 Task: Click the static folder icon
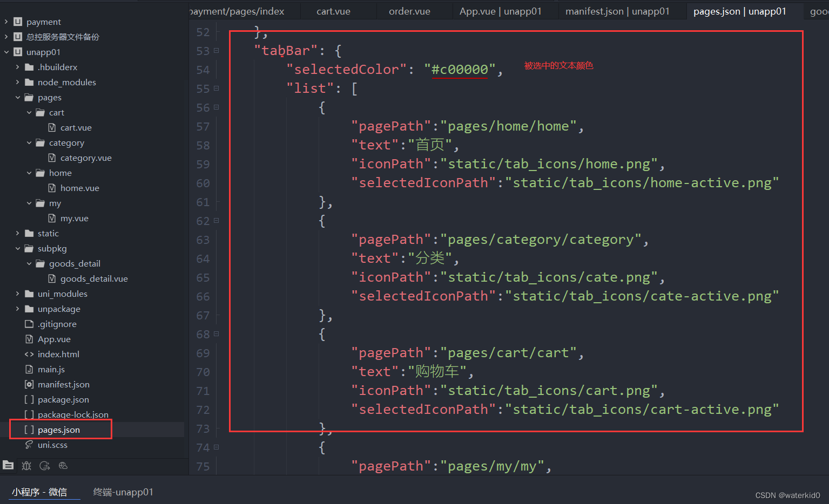(x=29, y=233)
